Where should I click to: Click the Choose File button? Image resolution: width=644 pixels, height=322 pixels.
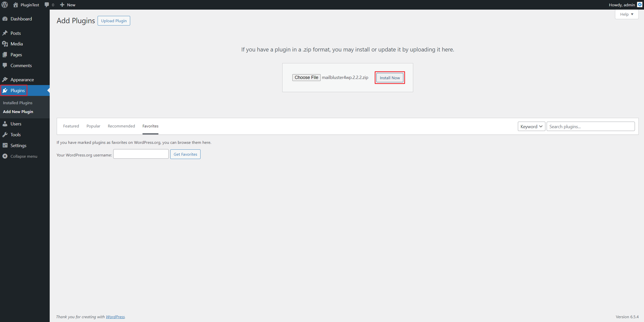pyautogui.click(x=306, y=77)
